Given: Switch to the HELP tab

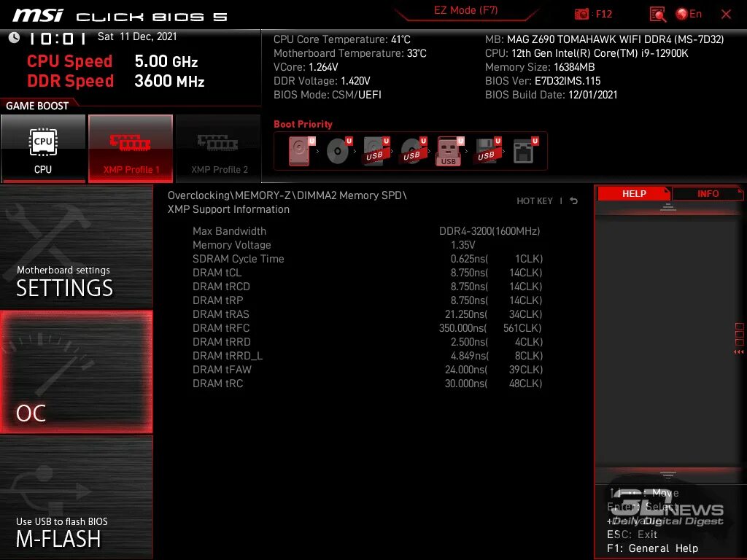Looking at the screenshot, I should (634, 194).
